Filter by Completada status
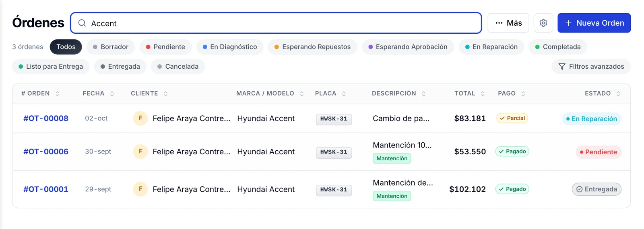644x229 pixels. pos(558,47)
